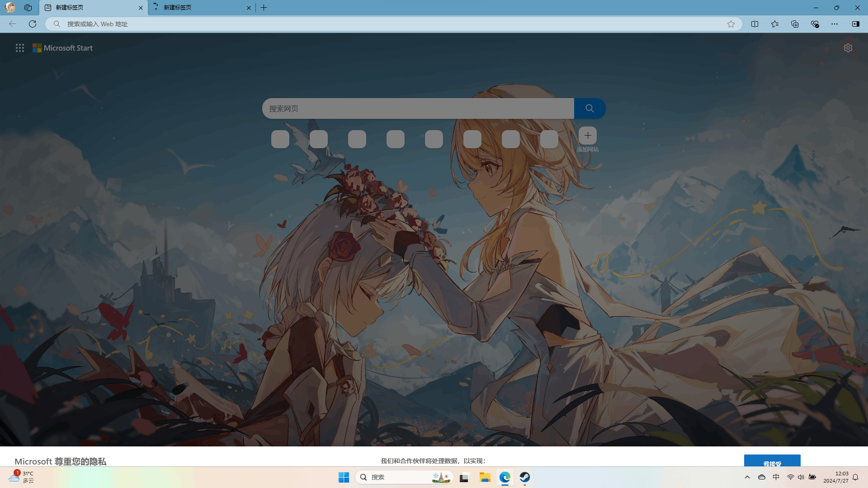Open the tab actions menu icon
Viewport: 868px width, 488px height.
pyautogui.click(x=28, y=8)
